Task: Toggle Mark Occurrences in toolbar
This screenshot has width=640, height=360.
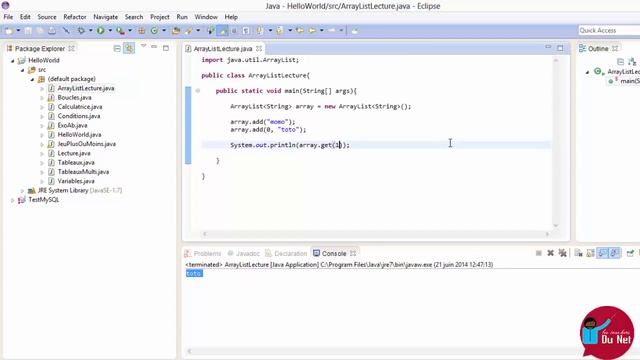Action: 222,30
